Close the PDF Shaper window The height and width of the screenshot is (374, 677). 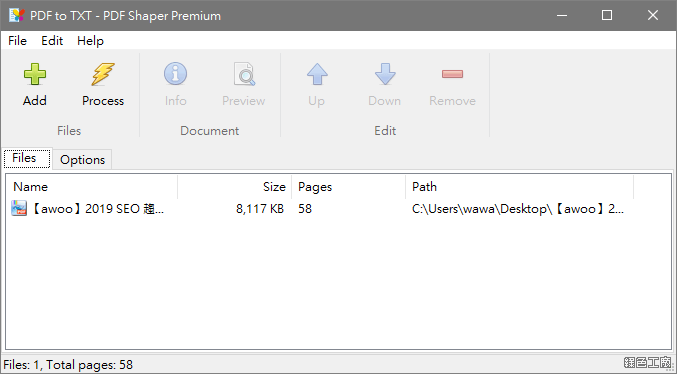tap(653, 16)
